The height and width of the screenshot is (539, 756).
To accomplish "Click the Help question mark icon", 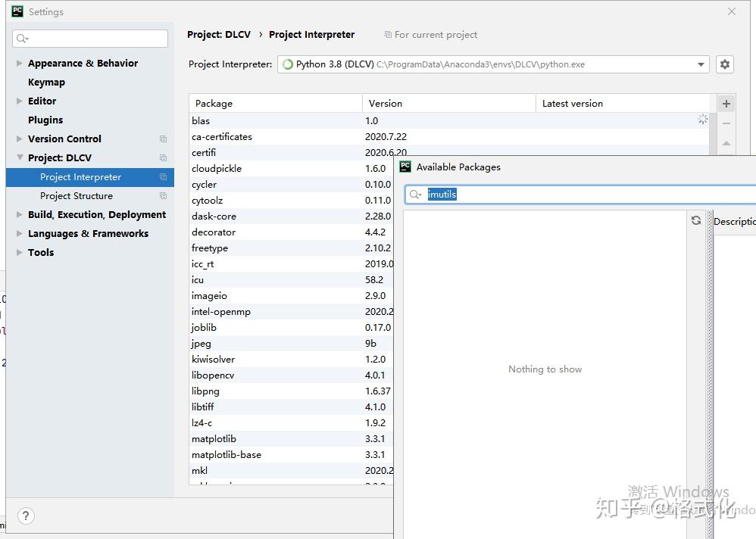I will (x=26, y=516).
